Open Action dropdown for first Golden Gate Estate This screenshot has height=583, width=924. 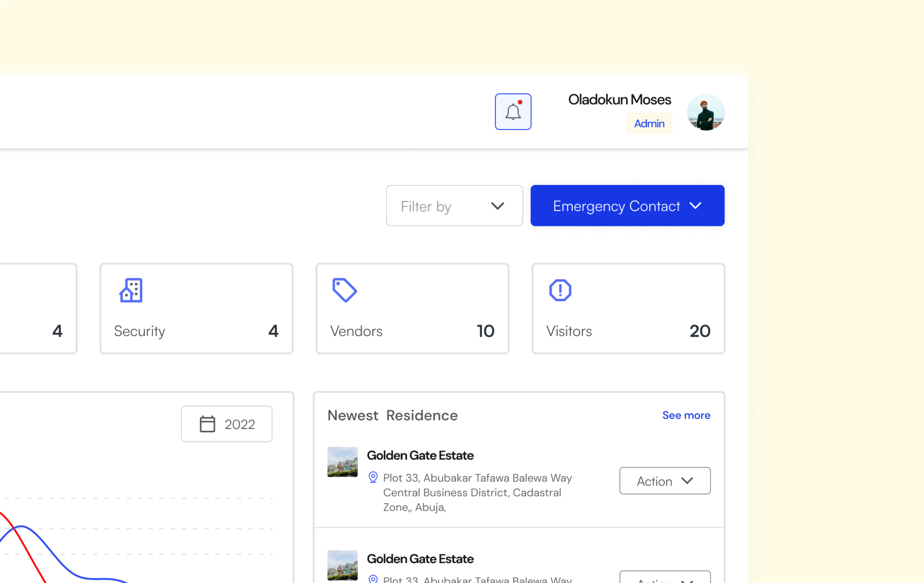pyautogui.click(x=664, y=481)
